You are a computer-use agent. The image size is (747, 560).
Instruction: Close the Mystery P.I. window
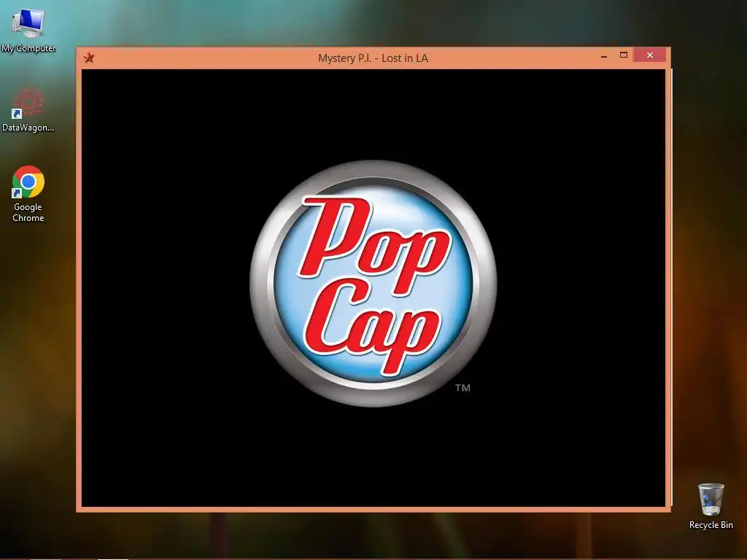[x=650, y=55]
